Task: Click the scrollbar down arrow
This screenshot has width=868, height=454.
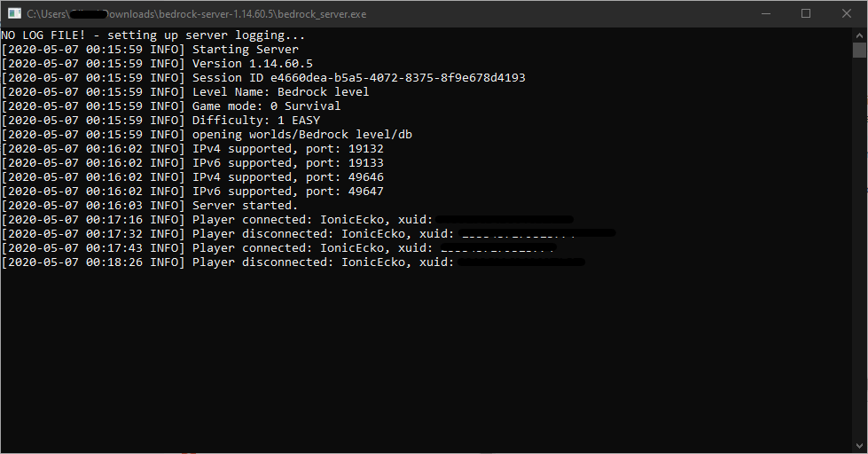Action: click(x=859, y=446)
